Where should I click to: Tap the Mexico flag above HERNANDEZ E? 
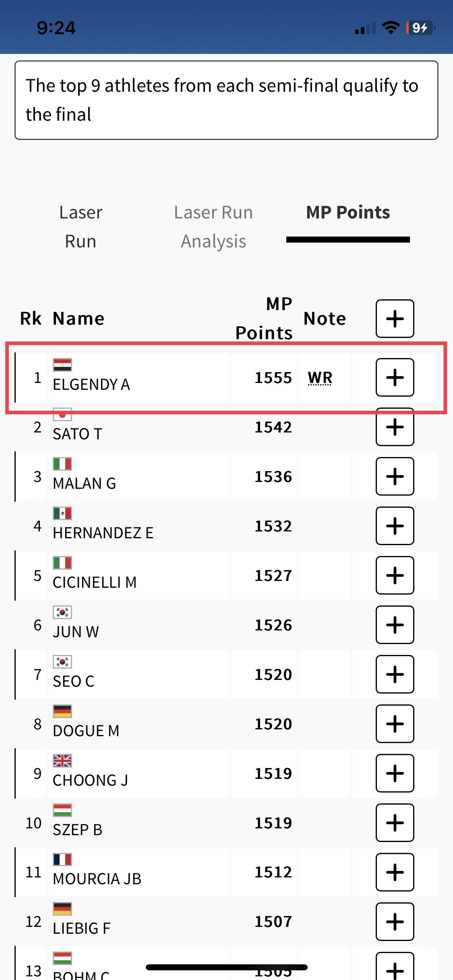[62, 513]
